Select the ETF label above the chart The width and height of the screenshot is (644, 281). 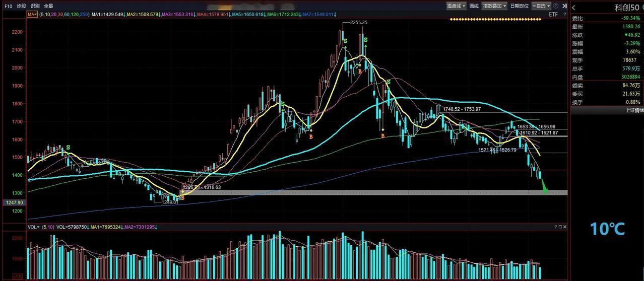[553, 15]
